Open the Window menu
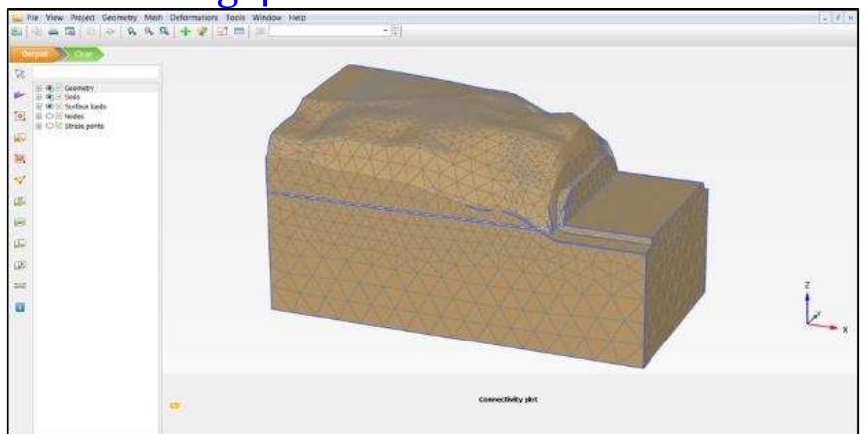 point(268,18)
